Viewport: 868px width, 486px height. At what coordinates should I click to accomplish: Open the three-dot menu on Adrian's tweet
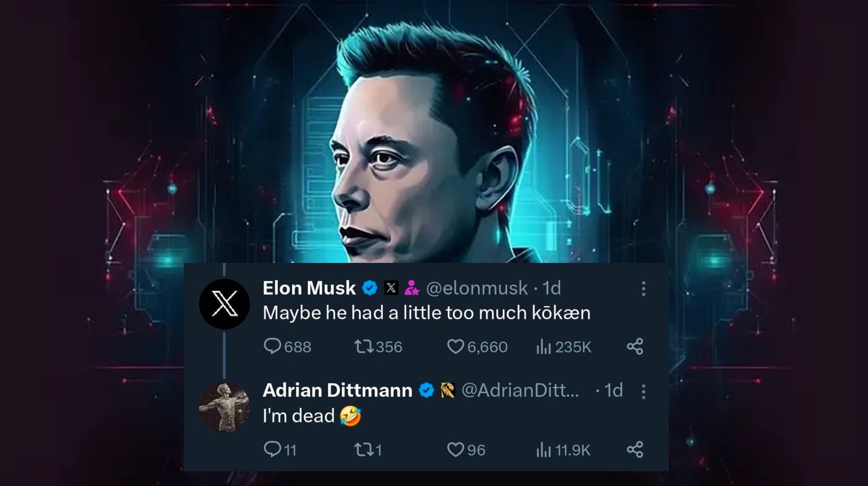point(642,391)
